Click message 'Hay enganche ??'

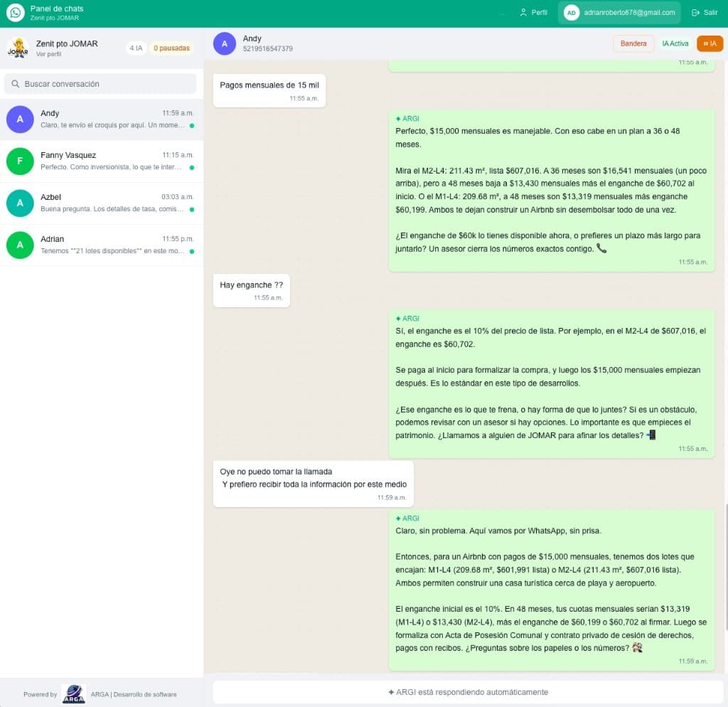[x=251, y=290]
